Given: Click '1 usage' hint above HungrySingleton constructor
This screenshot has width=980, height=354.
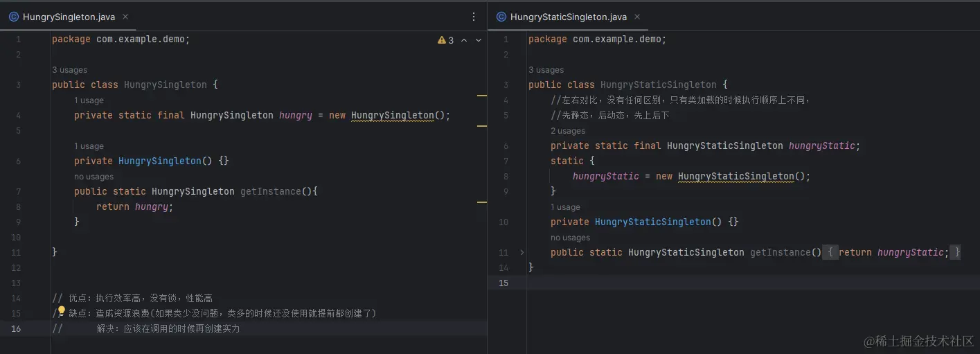Looking at the screenshot, I should [x=89, y=146].
